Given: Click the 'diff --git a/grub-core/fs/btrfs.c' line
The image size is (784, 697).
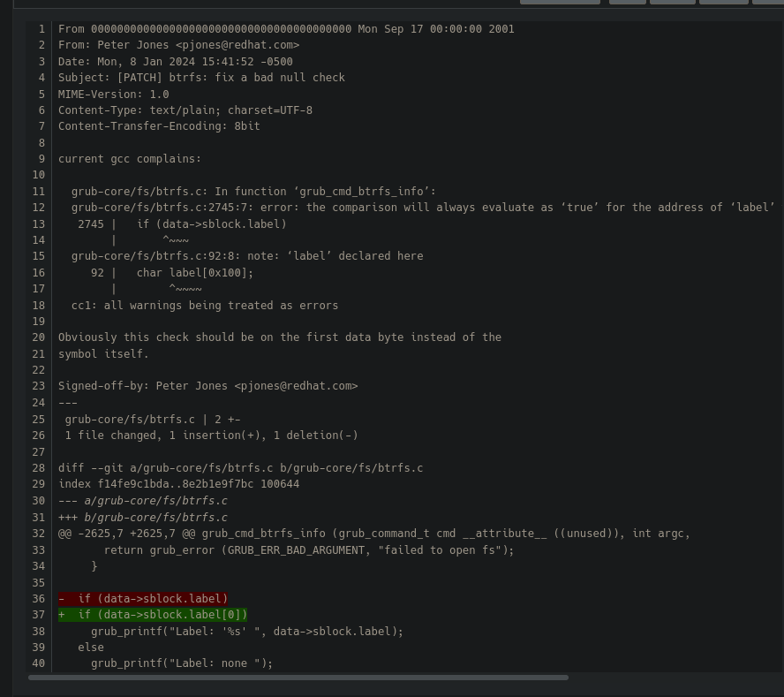Looking at the screenshot, I should pos(240,468).
